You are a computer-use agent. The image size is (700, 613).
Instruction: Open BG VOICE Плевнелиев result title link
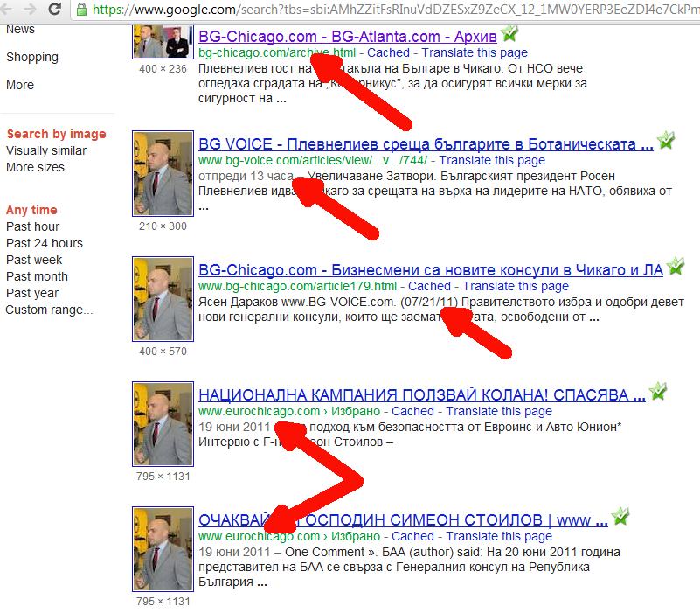coord(426,144)
